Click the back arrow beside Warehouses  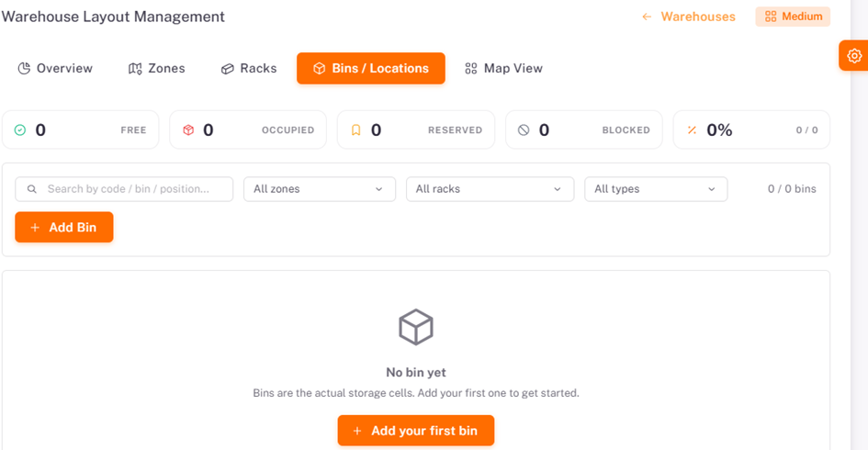click(x=647, y=17)
